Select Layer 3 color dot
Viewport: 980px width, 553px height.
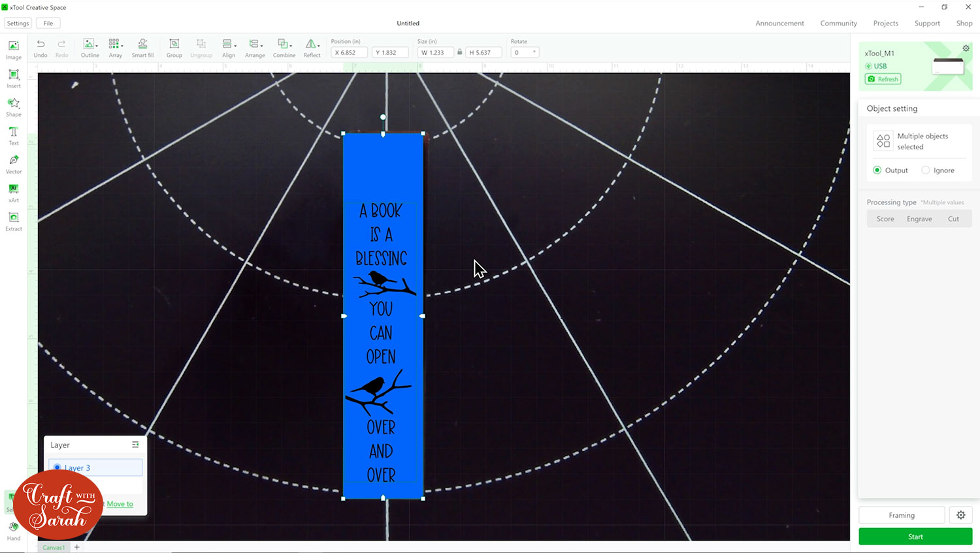(x=57, y=467)
